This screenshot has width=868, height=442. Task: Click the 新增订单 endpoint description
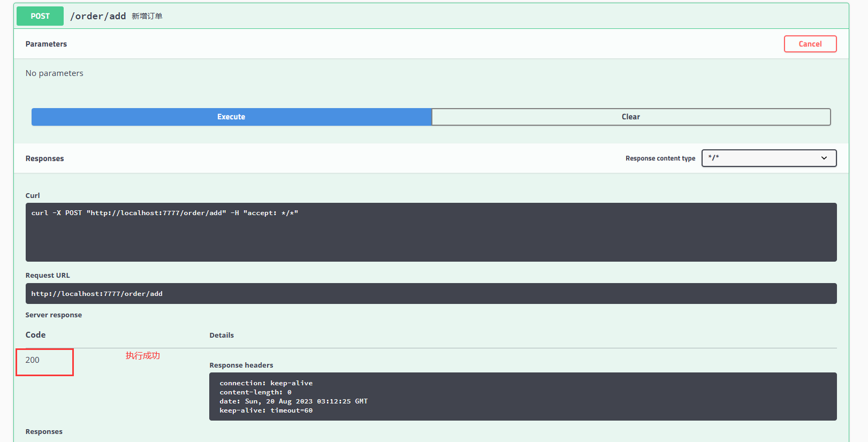point(147,16)
